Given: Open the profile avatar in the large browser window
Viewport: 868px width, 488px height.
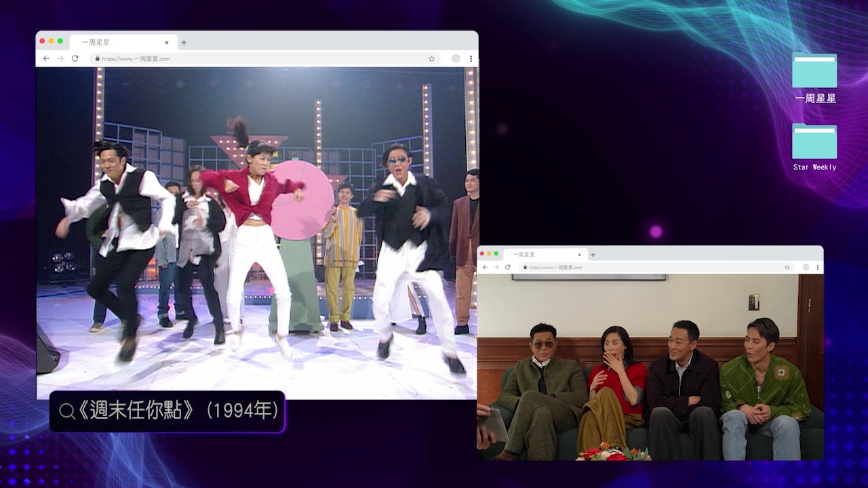Looking at the screenshot, I should click(456, 59).
